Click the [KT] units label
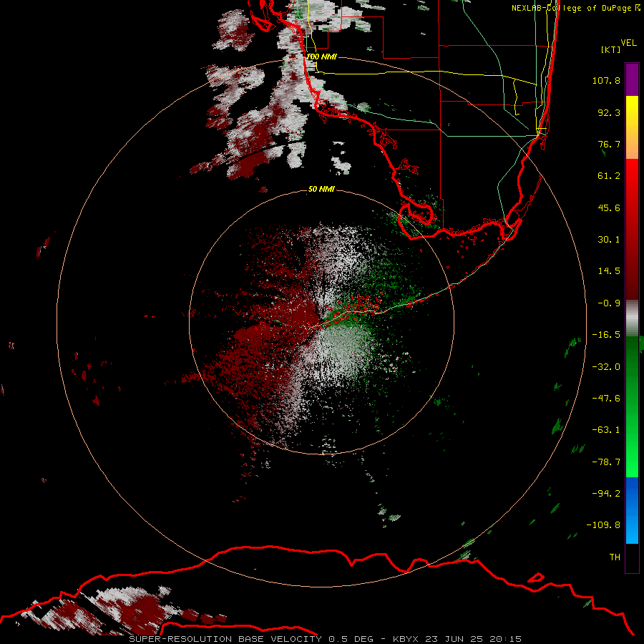Viewport: 644px width, 644px height. pyautogui.click(x=611, y=49)
